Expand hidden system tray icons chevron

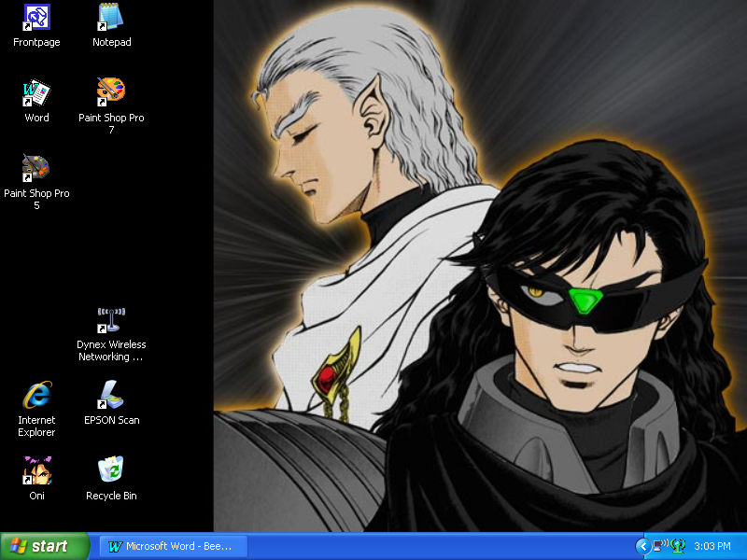pyautogui.click(x=643, y=546)
